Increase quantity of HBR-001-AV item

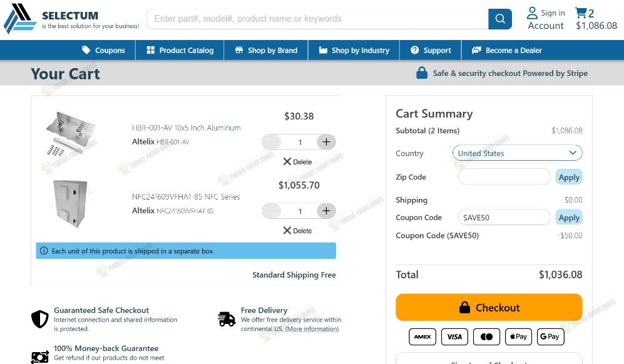pos(326,142)
